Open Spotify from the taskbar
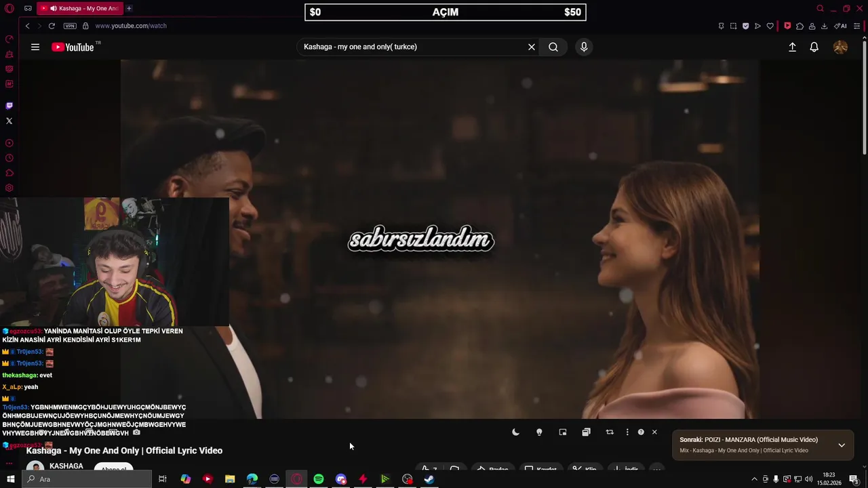Image resolution: width=868 pixels, height=488 pixels. 319,479
